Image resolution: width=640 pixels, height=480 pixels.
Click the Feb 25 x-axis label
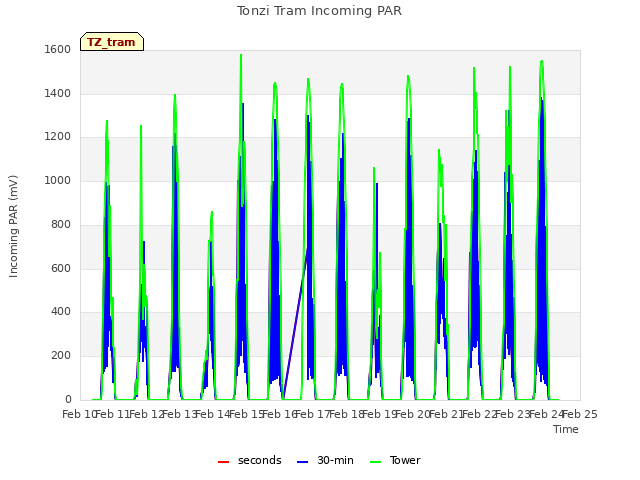click(x=580, y=414)
